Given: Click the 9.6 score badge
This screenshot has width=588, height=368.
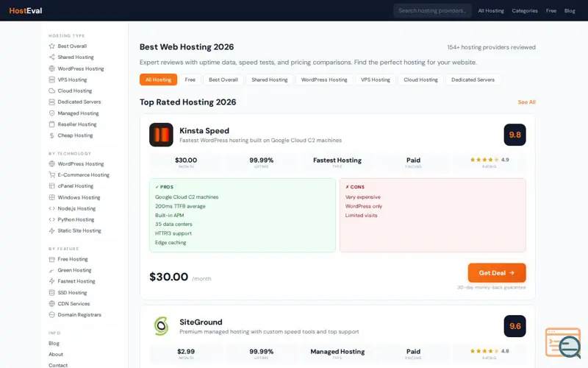Looking at the screenshot, I should [x=514, y=326].
